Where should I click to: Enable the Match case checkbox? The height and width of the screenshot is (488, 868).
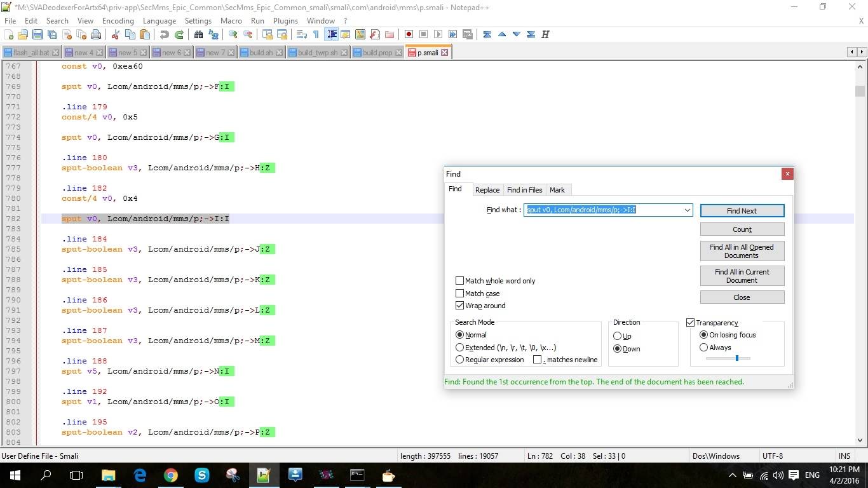tap(460, 293)
